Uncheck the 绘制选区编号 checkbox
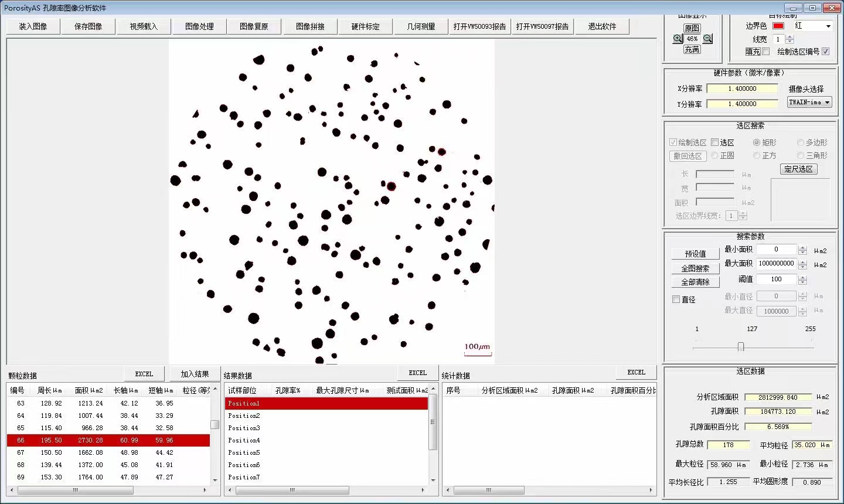The width and height of the screenshot is (844, 504). coord(825,52)
